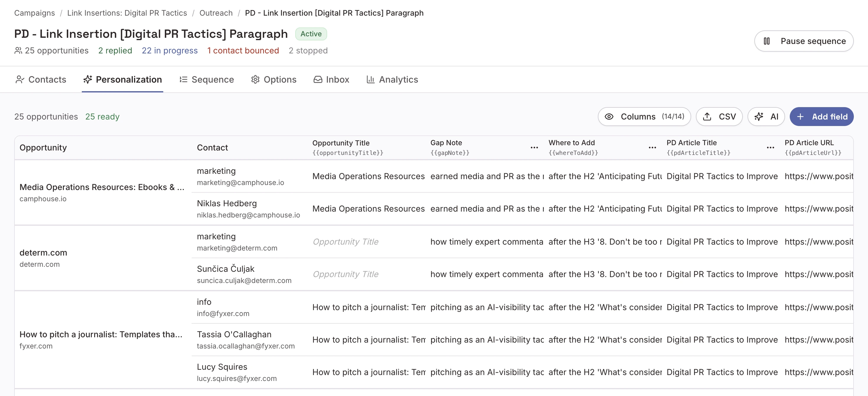Image resolution: width=868 pixels, height=396 pixels.
Task: Click the sparkle icon in AI button
Action: [x=759, y=117]
